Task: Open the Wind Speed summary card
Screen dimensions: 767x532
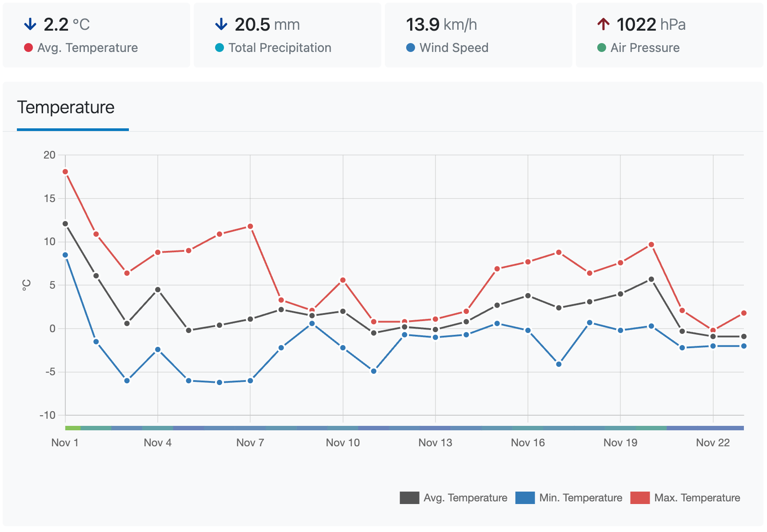Action: click(x=479, y=35)
